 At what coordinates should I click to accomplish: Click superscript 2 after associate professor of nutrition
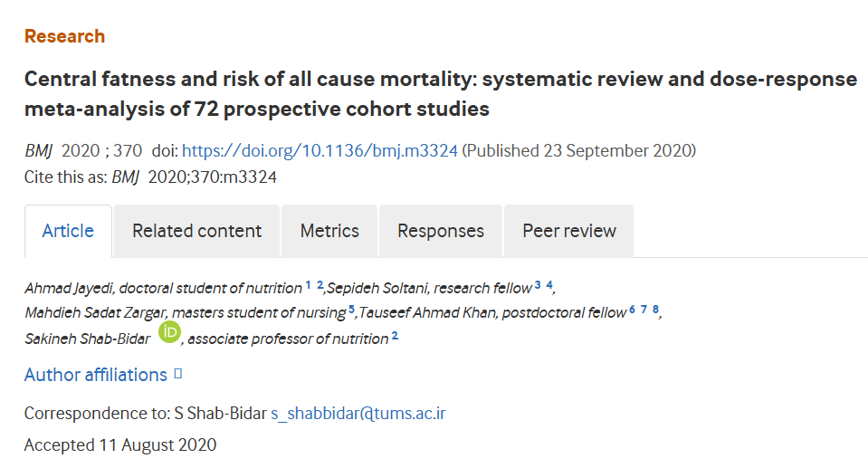(395, 336)
